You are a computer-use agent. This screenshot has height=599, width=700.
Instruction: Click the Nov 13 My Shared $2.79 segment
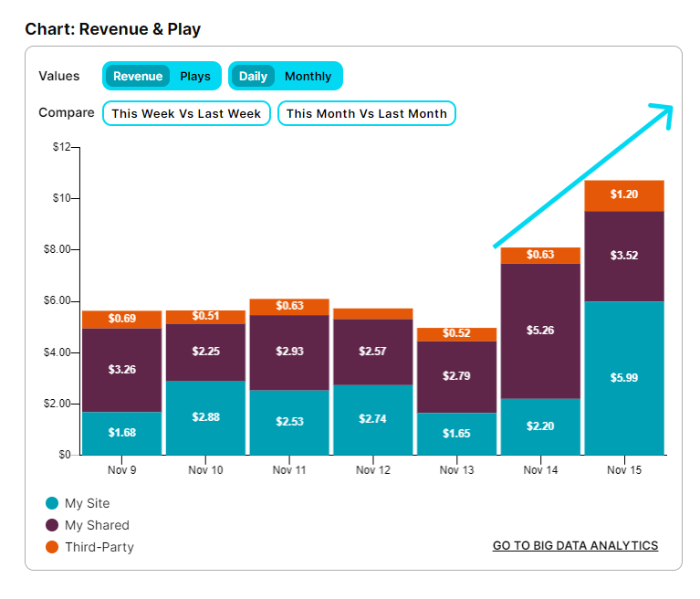click(x=456, y=377)
